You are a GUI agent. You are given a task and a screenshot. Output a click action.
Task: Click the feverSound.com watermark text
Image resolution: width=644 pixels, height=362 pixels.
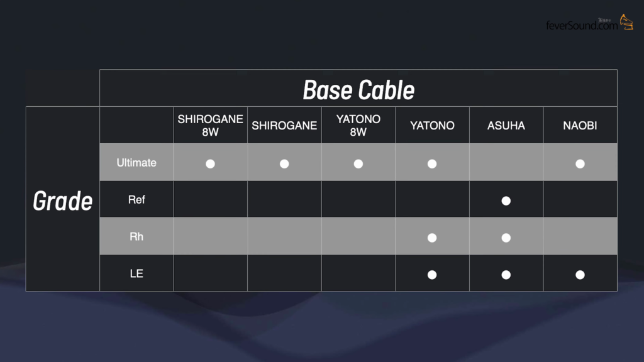click(x=582, y=26)
